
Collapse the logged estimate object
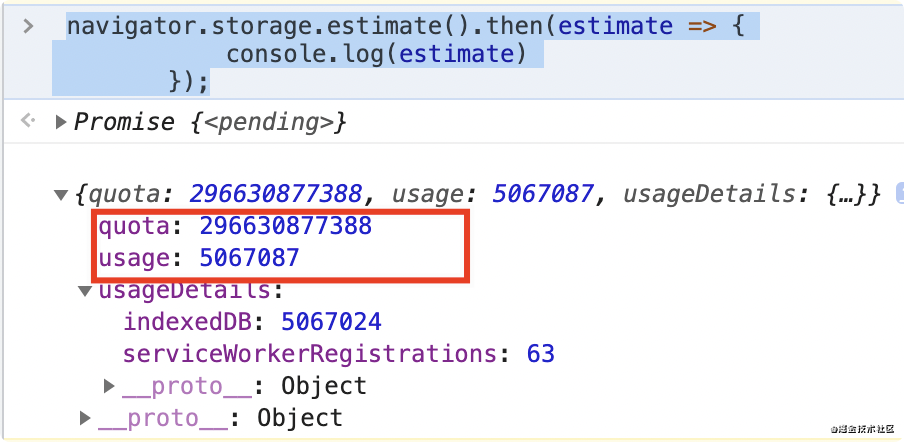point(60,194)
